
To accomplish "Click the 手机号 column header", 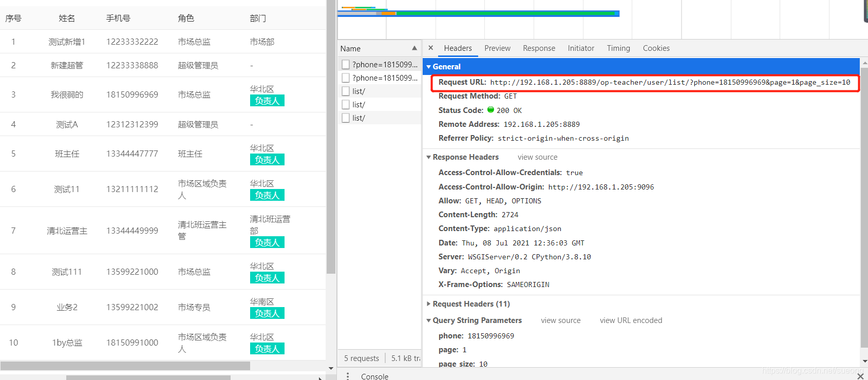I will (x=118, y=18).
